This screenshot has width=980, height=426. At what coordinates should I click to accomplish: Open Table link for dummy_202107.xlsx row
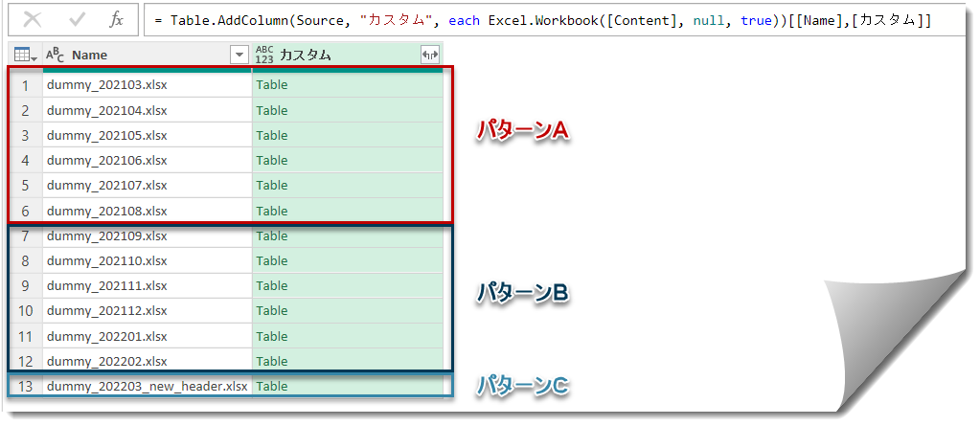[272, 186]
